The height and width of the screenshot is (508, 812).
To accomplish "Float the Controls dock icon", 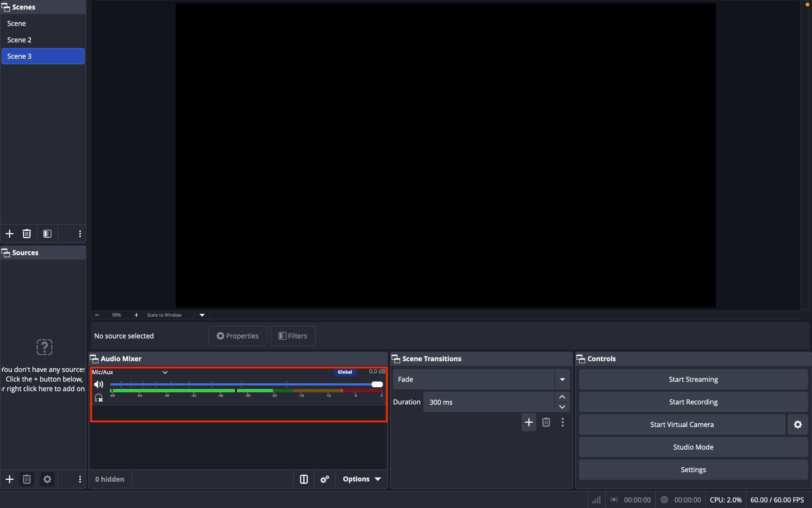I will (581, 359).
